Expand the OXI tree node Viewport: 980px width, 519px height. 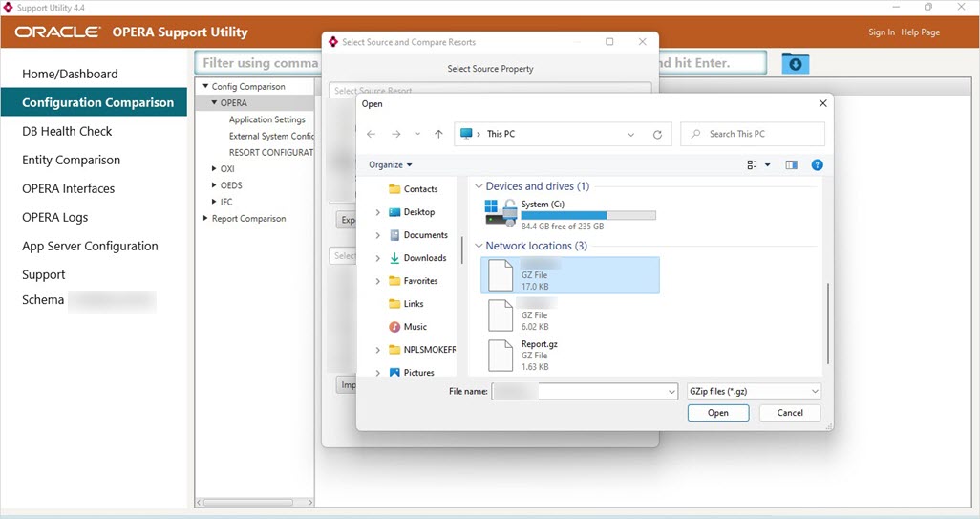point(214,169)
